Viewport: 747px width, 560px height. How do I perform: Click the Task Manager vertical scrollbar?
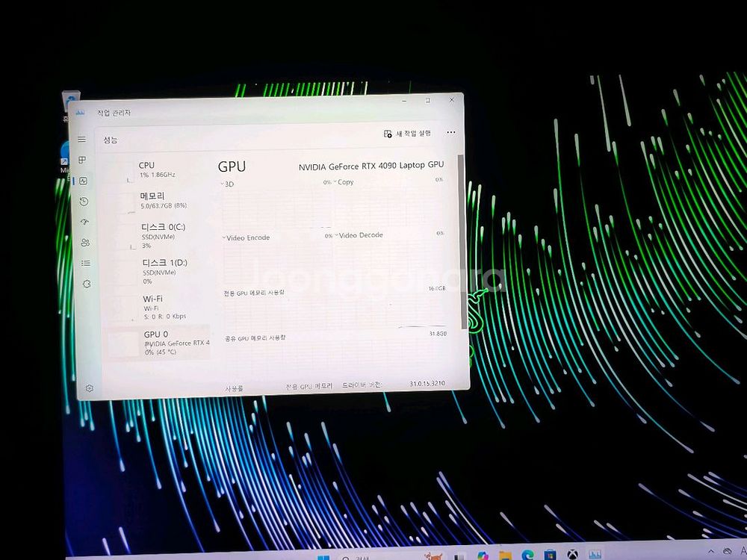point(461,242)
